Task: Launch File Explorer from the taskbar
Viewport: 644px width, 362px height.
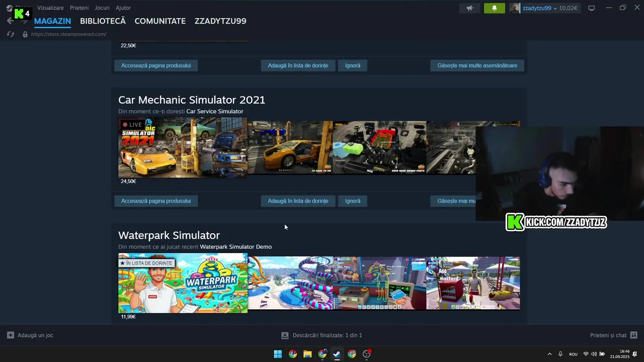Action: pyautogui.click(x=307, y=354)
